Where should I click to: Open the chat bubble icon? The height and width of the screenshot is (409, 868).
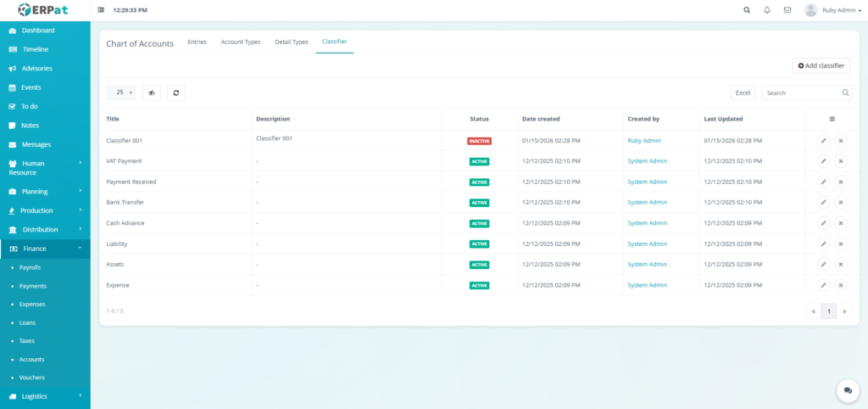tap(847, 389)
